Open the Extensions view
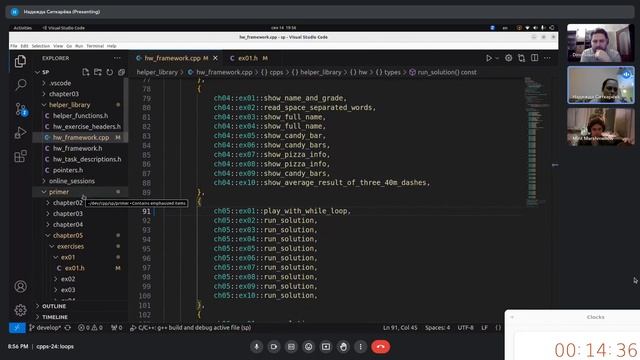This screenshot has height=360, width=640. pyautogui.click(x=20, y=156)
